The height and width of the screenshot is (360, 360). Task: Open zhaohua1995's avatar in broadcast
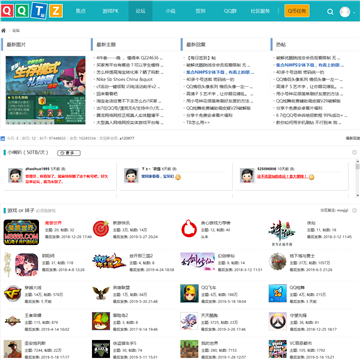click(15, 175)
